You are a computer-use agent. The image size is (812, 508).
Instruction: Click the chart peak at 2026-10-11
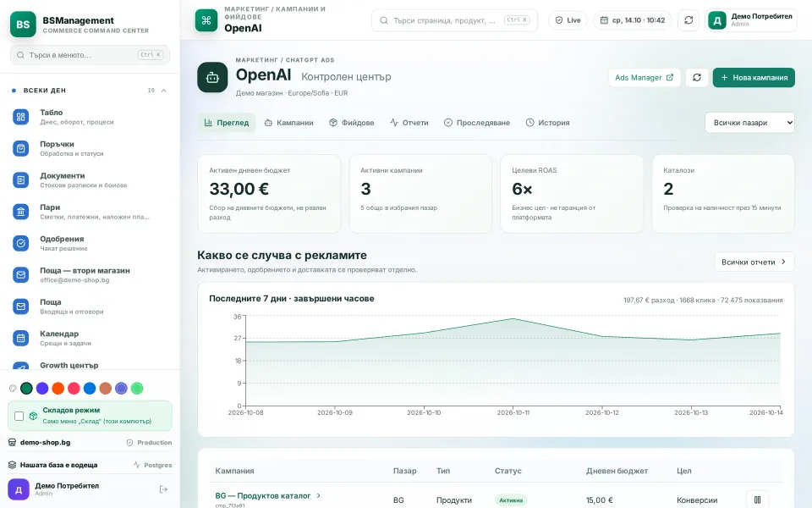click(513, 318)
